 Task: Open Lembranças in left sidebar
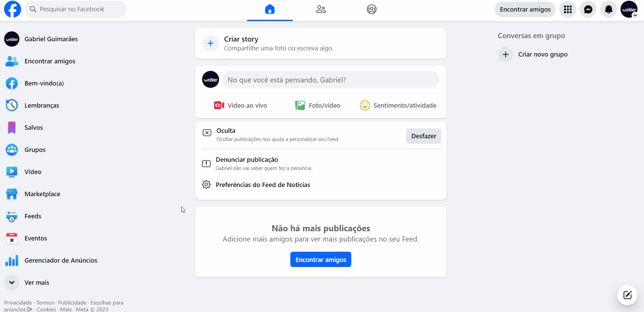pos(42,105)
